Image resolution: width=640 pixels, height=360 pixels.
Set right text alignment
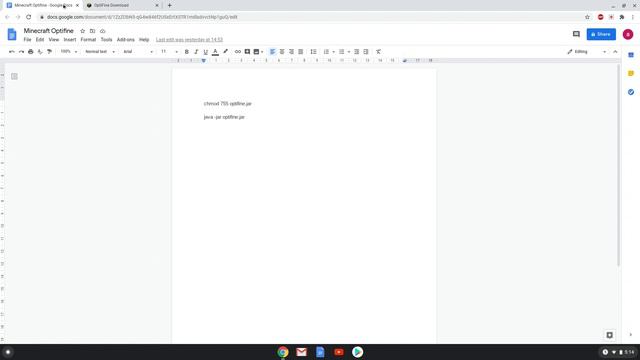291,52
